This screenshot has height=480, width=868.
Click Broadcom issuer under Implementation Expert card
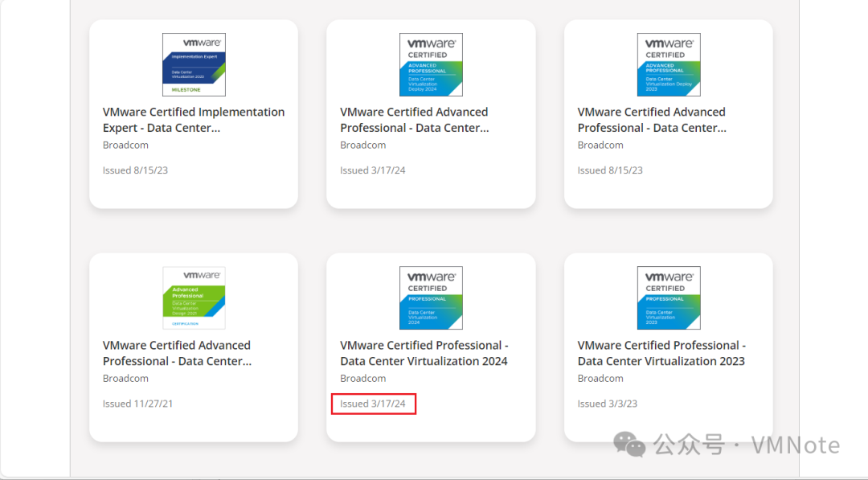click(125, 145)
